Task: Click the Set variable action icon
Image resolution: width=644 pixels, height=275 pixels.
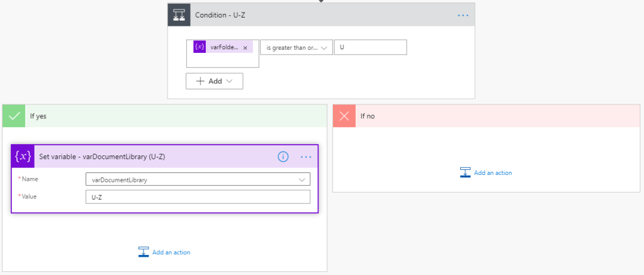Action: tap(23, 157)
